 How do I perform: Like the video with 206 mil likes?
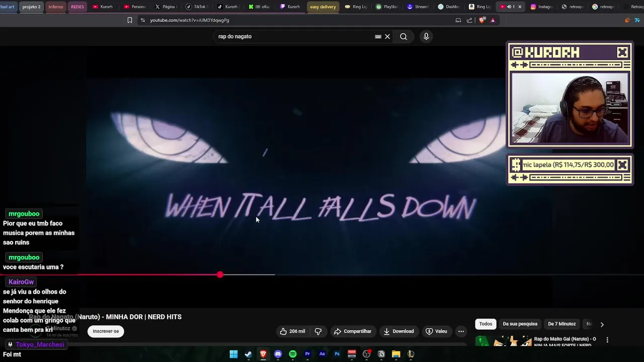[292, 331]
